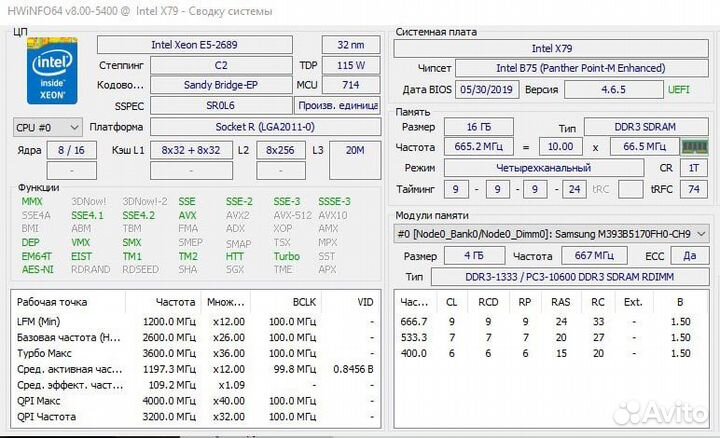Viewport: 720px width, 438px height.
Task: Click the greyed AVX-512 feature flag
Action: (x=292, y=215)
